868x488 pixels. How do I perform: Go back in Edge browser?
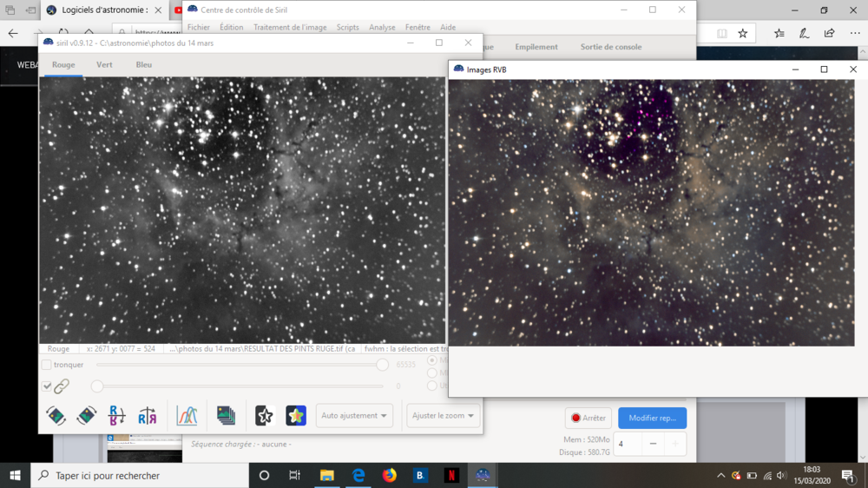pos(13,34)
